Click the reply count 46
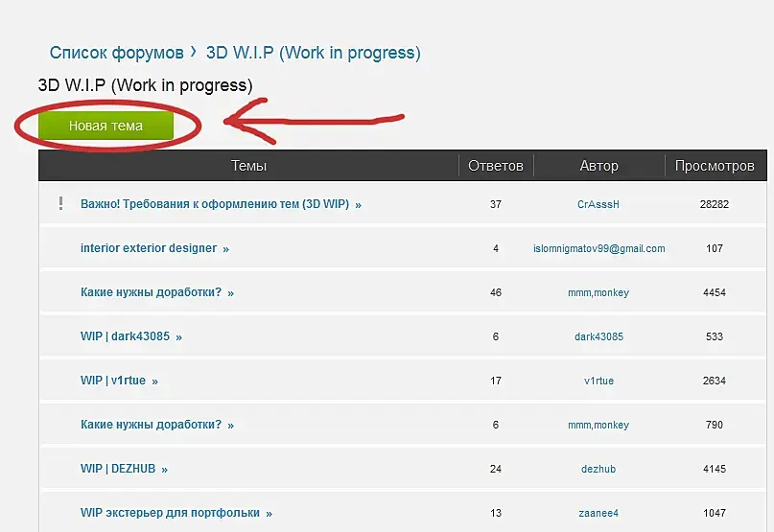 click(496, 292)
